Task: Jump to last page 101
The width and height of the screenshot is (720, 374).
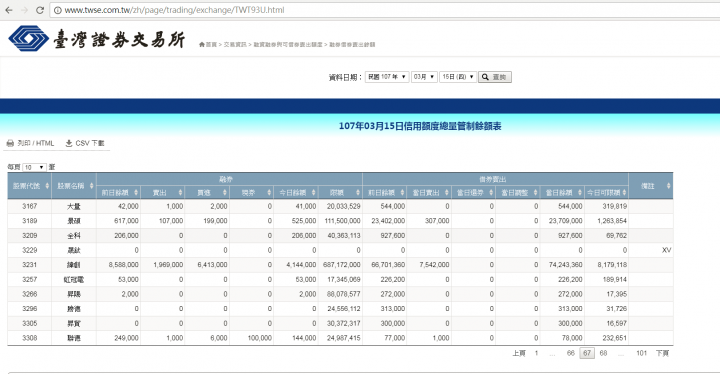Action: pos(641,353)
